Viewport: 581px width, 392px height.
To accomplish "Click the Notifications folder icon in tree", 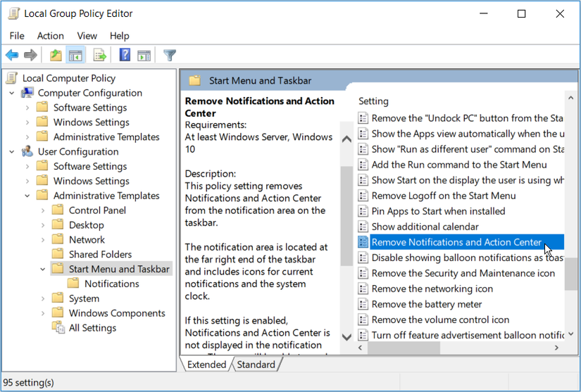I will (x=73, y=284).
